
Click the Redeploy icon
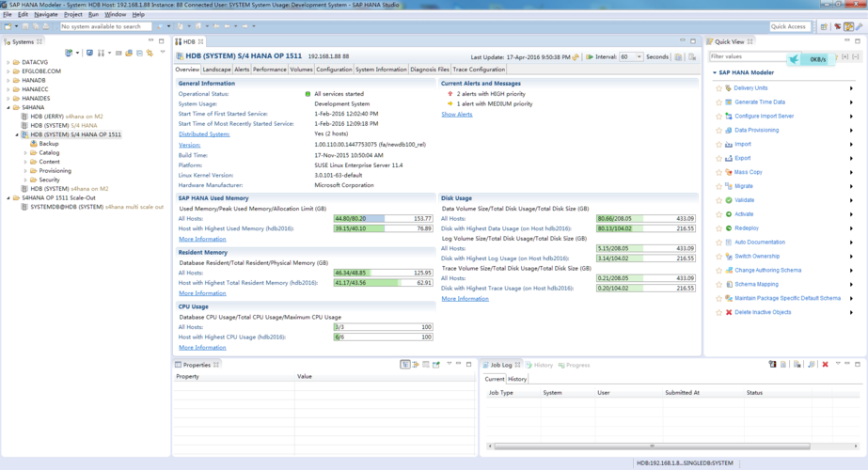coord(729,228)
